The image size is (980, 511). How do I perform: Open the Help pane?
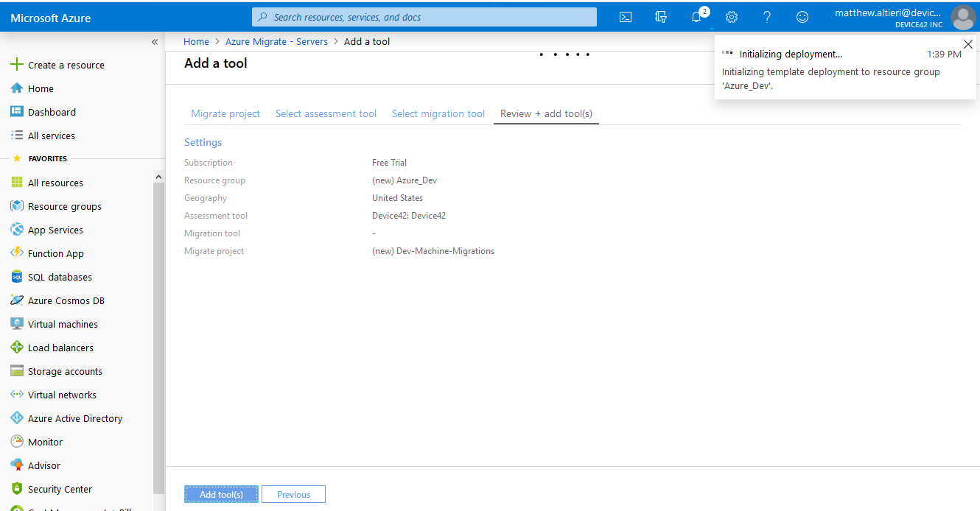pyautogui.click(x=767, y=17)
